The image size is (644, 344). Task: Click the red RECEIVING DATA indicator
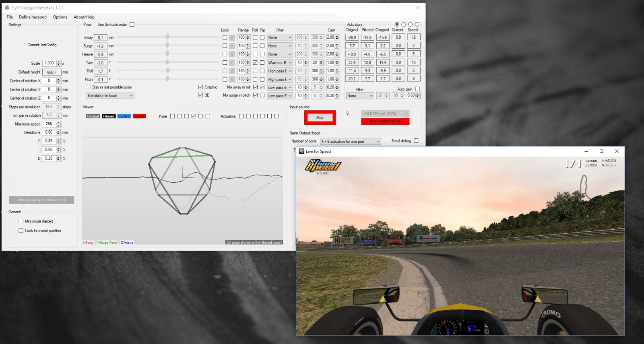click(x=385, y=122)
